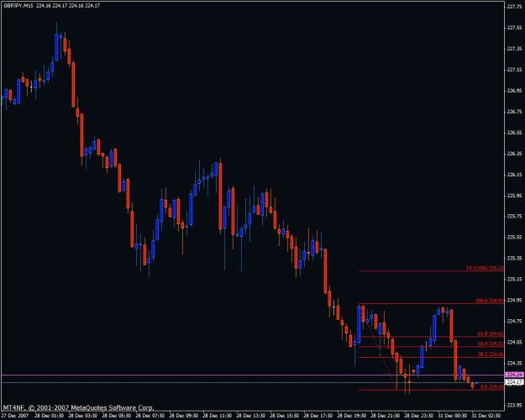Click 226.95 on the price scale
The height and width of the screenshot is (420, 525).
515,91
